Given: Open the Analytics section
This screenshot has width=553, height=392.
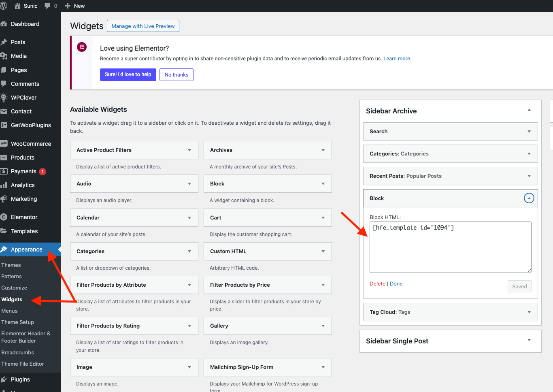Looking at the screenshot, I should tap(23, 185).
